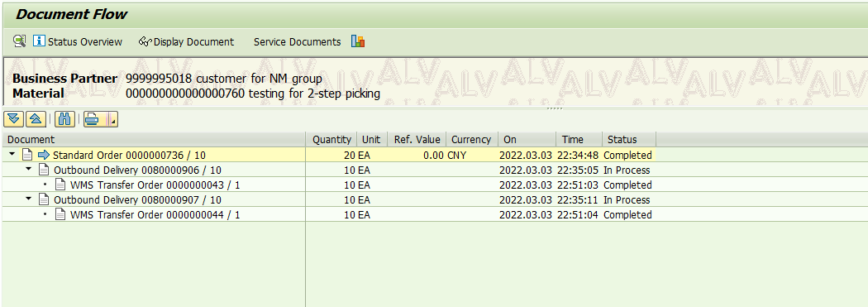
Task: Click the binoculars find icon
Action: point(64,118)
